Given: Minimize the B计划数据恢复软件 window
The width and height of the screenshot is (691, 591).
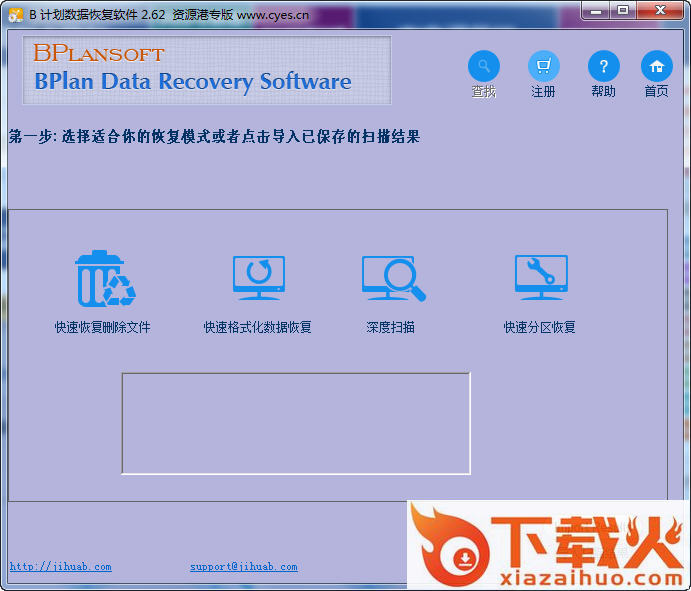Looking at the screenshot, I should (x=596, y=10).
